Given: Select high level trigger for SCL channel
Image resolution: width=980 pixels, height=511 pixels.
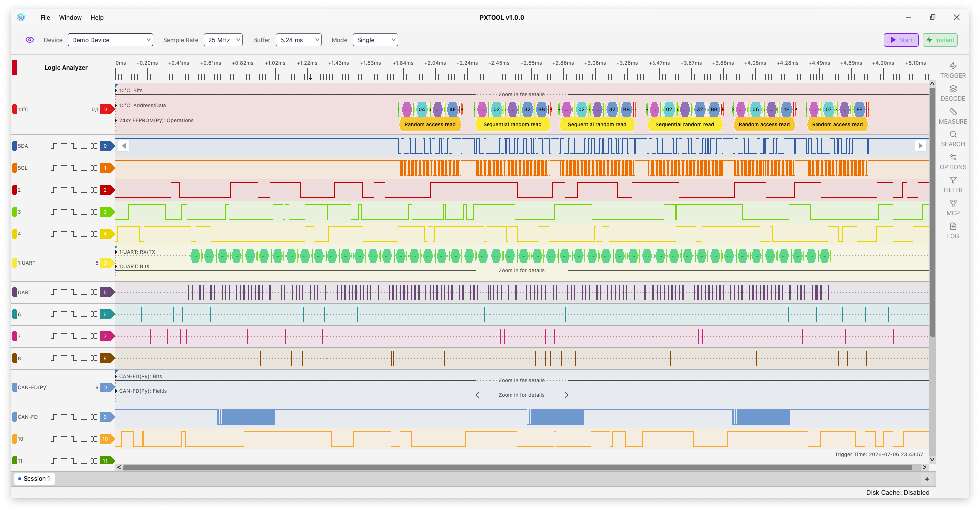Looking at the screenshot, I should coord(64,168).
